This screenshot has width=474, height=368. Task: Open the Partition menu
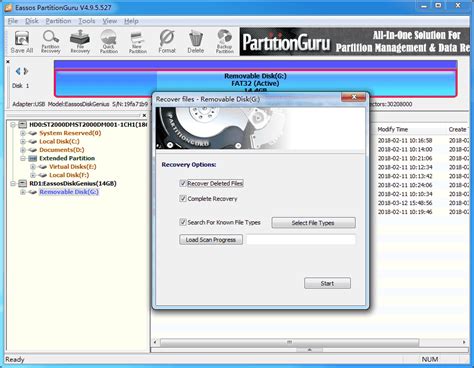point(58,21)
